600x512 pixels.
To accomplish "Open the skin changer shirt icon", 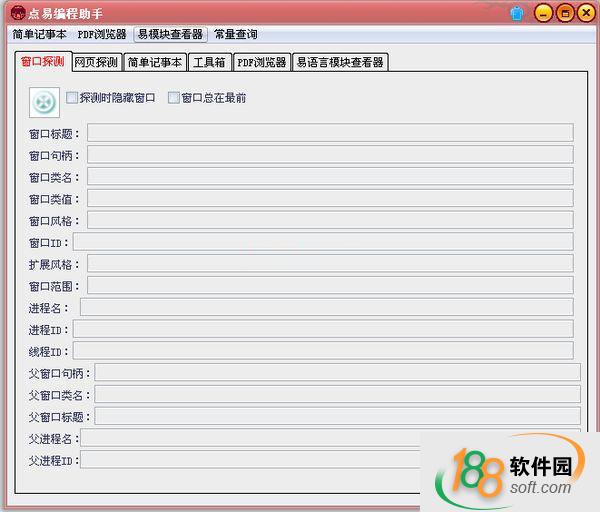I will click(517, 13).
